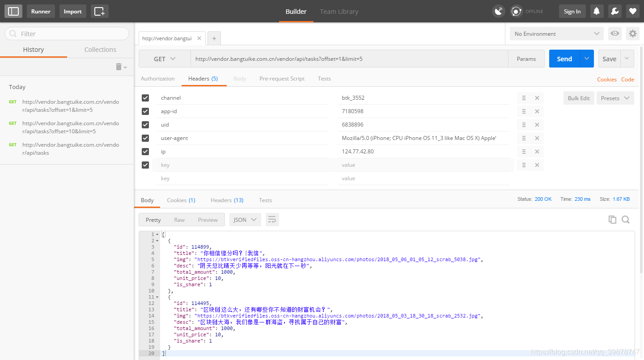Open the GET method dropdown
The height and width of the screenshot is (360, 644).
point(165,59)
